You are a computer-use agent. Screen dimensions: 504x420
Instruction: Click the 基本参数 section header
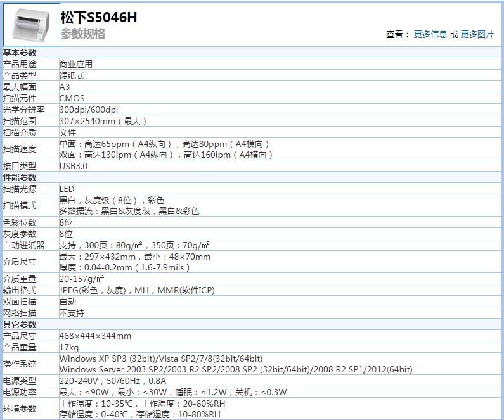tap(20, 53)
